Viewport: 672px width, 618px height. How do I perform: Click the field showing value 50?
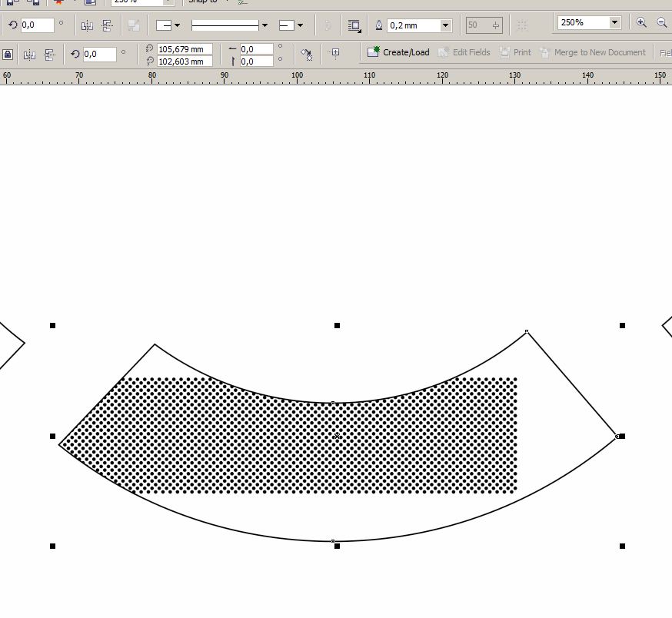(x=484, y=25)
